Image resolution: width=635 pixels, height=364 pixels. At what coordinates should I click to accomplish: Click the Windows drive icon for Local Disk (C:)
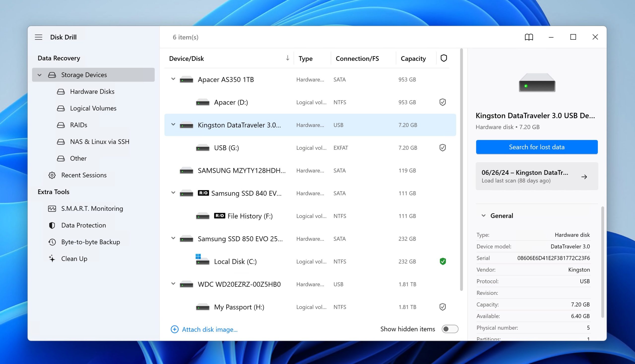click(x=202, y=260)
